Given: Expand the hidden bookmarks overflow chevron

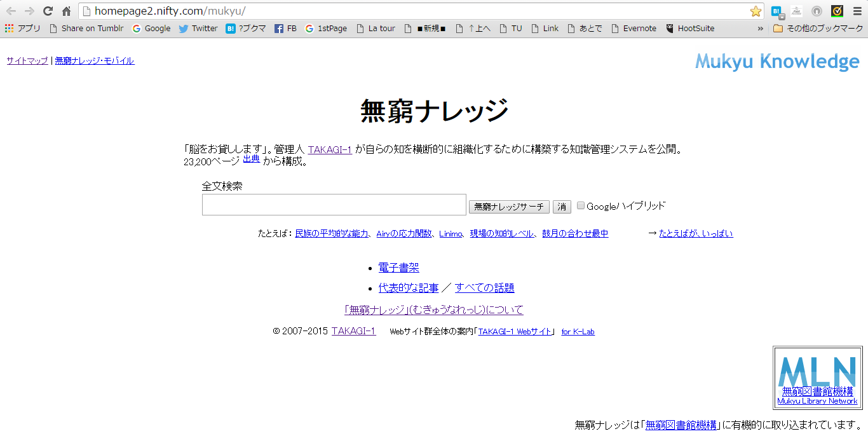Looking at the screenshot, I should 761,28.
